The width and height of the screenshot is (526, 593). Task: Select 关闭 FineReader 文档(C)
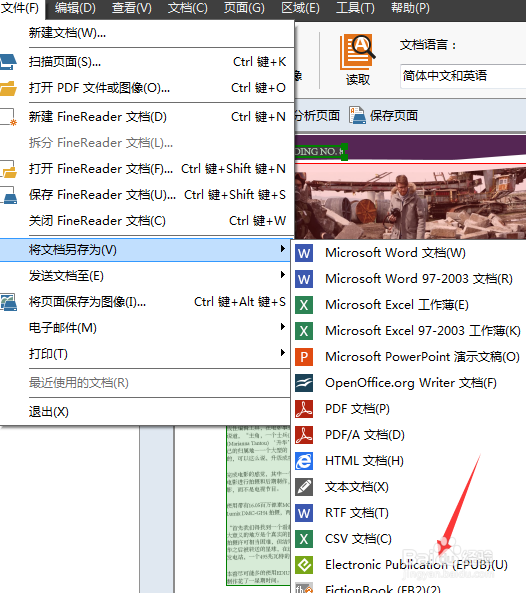tap(147, 220)
